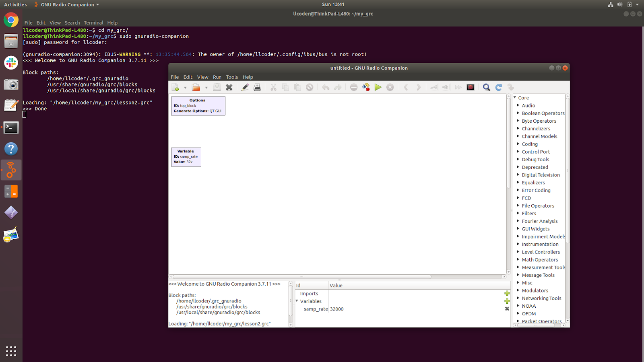This screenshot has height=362, width=644.
Task: Show the flow graph errors window
Action: [x=354, y=87]
